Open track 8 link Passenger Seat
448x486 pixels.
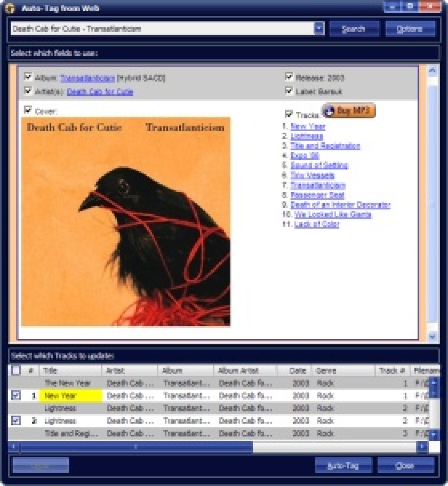tap(317, 195)
